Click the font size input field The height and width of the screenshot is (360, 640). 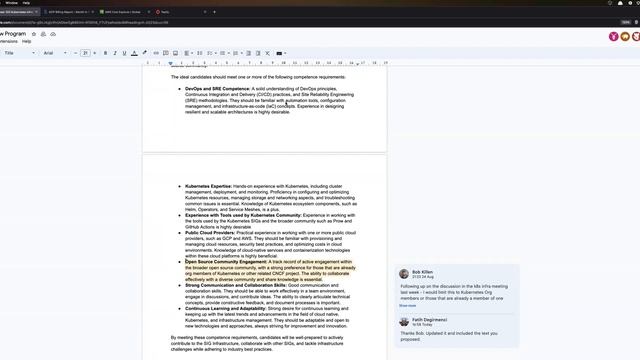(85, 53)
